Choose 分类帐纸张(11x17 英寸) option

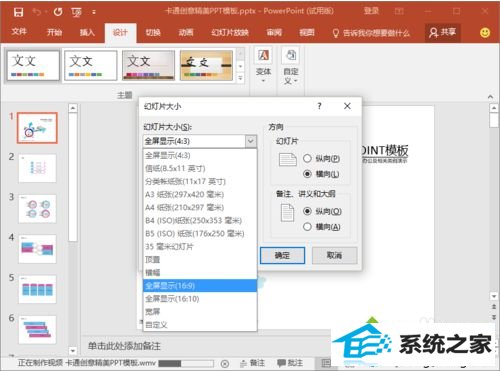click(x=200, y=181)
